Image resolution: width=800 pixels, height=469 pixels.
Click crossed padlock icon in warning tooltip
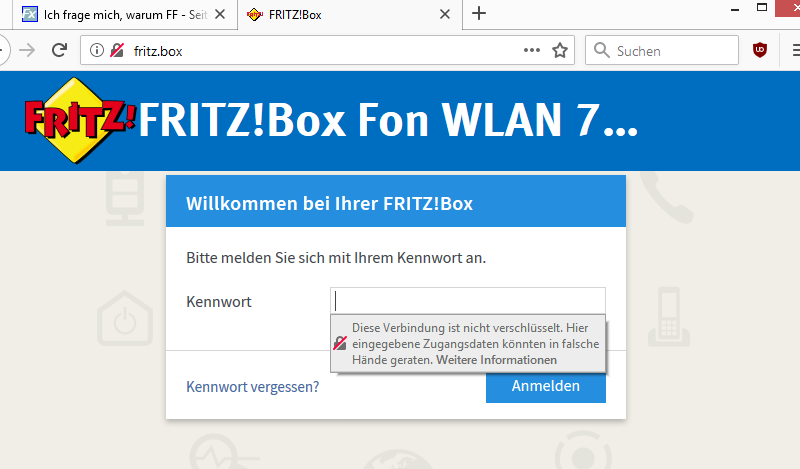tap(340, 343)
